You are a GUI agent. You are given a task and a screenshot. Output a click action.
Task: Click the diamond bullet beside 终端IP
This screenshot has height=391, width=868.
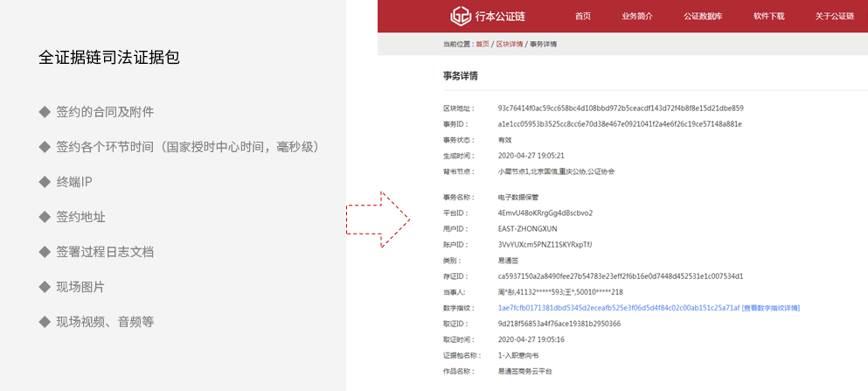pyautogui.click(x=45, y=182)
